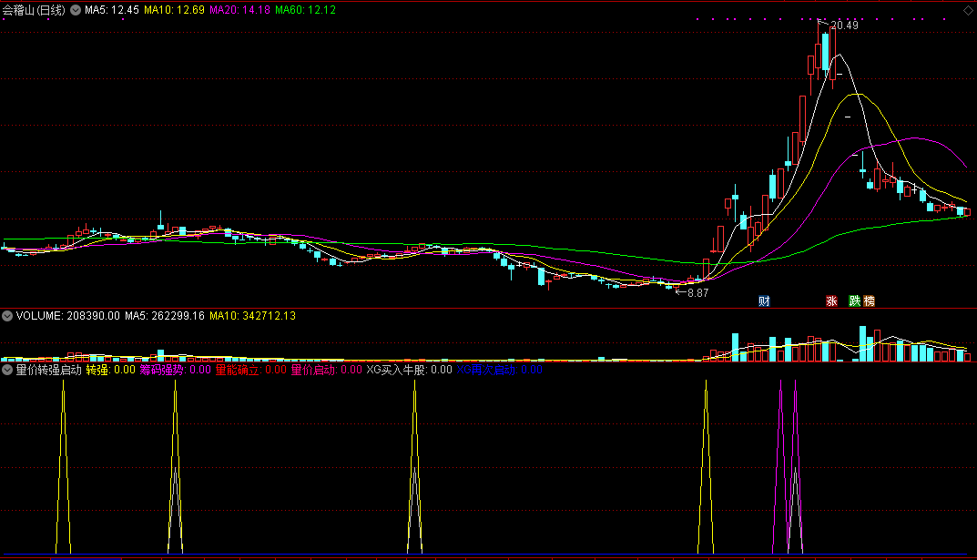Click volume MA10: 342712.13 label

click(252, 316)
